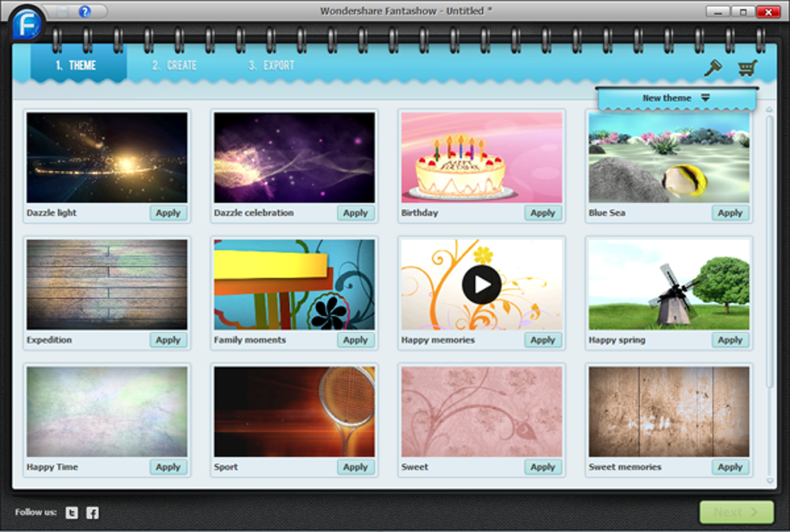
Task: Click the scrollbar down arrow
Action: 769,481
